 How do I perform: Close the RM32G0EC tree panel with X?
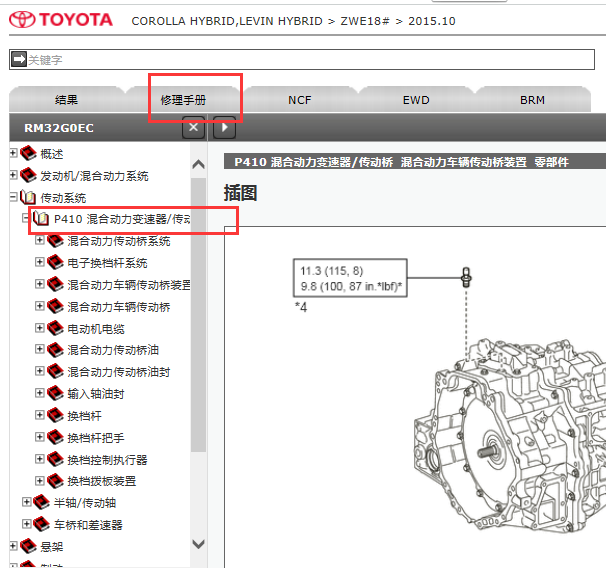coord(193,128)
